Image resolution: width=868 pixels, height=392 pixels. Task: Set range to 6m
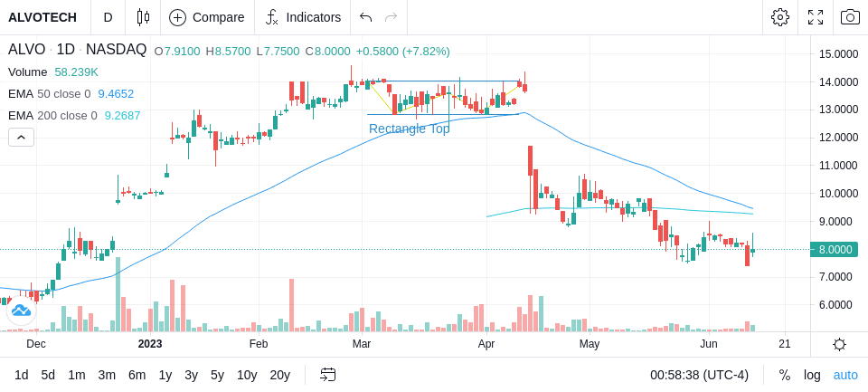pyautogui.click(x=137, y=376)
